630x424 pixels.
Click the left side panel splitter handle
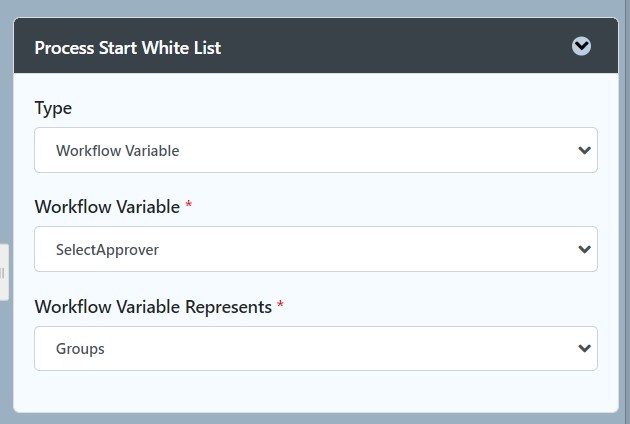(3, 272)
